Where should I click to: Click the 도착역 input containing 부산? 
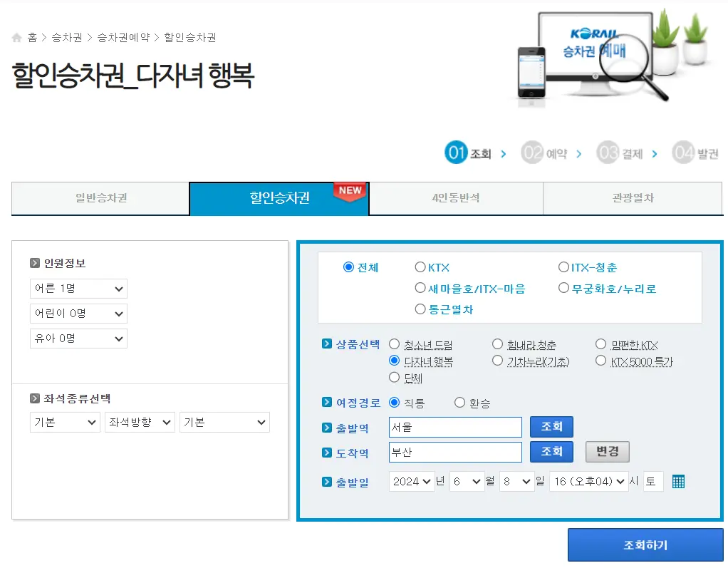(455, 453)
